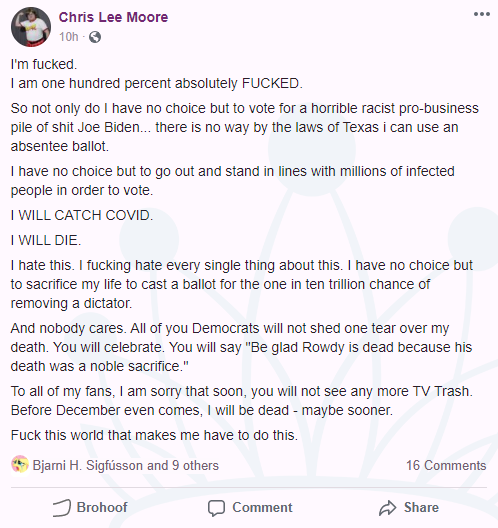Click the line reading I WILL CATCH COVID
The height and width of the screenshot is (528, 498).
[82, 215]
